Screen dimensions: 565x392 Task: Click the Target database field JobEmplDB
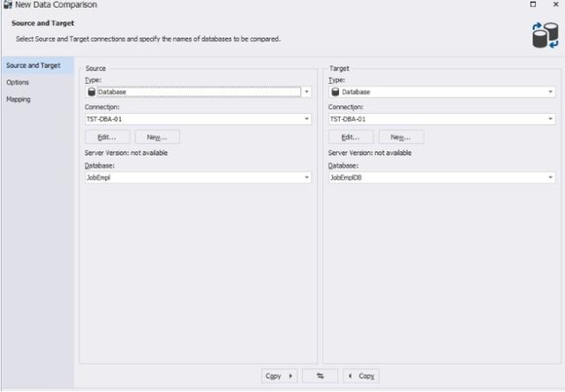(x=441, y=177)
